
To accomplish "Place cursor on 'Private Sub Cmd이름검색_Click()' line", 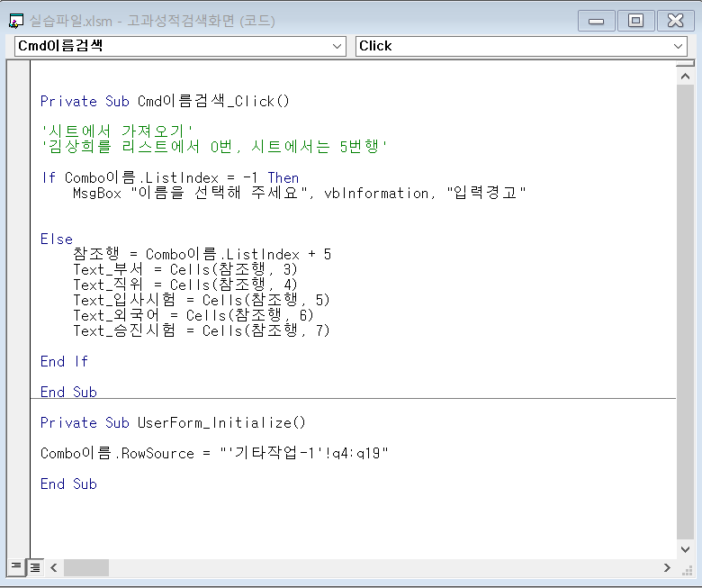I will click(165, 101).
